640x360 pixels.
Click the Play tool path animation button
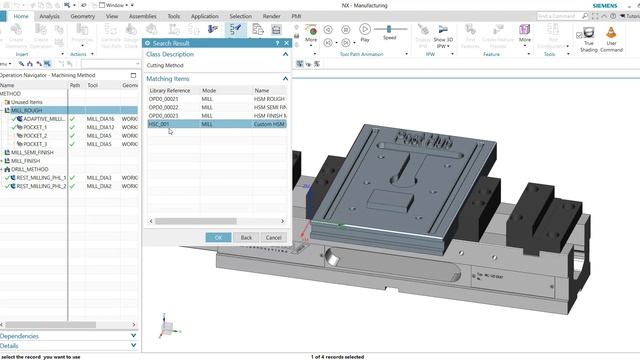pos(365,29)
